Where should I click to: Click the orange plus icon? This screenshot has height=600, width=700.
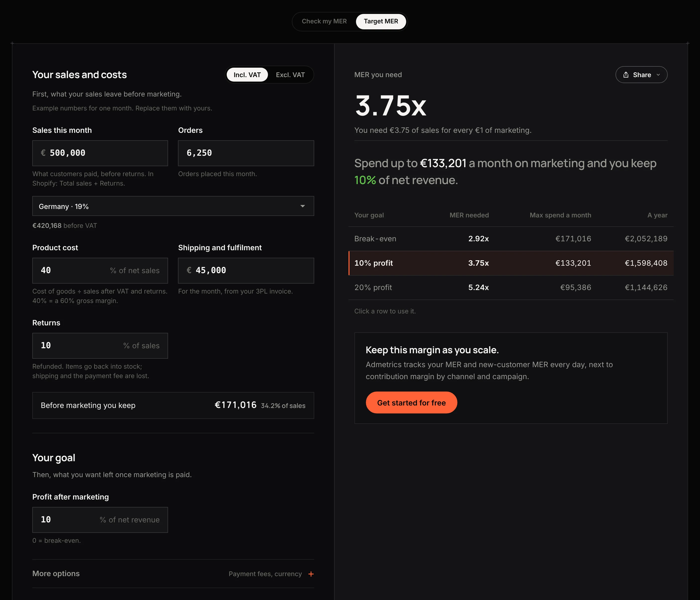(x=311, y=574)
